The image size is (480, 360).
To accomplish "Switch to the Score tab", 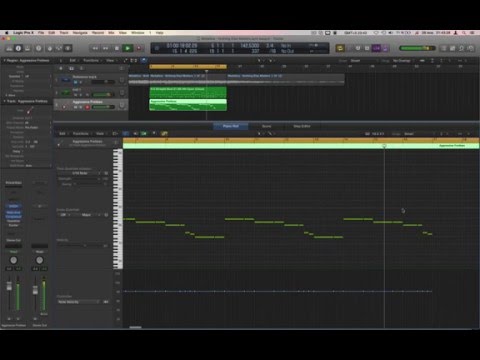I will point(266,126).
